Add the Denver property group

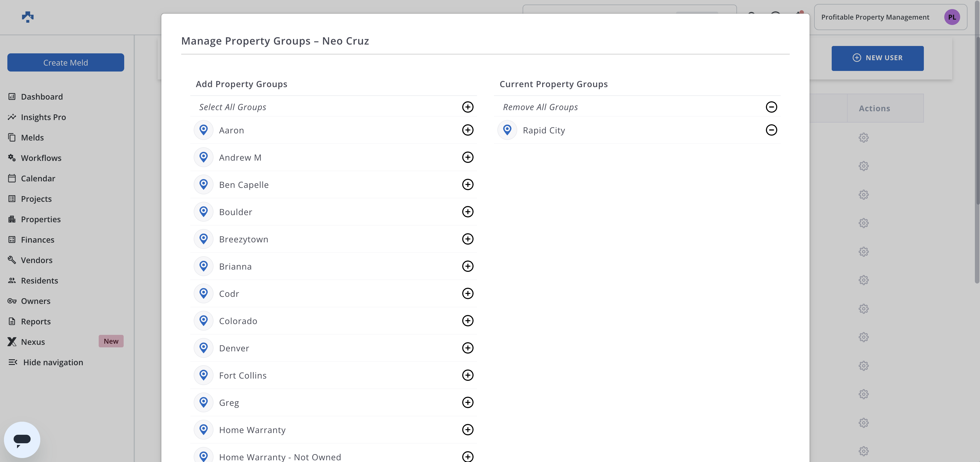click(468, 348)
